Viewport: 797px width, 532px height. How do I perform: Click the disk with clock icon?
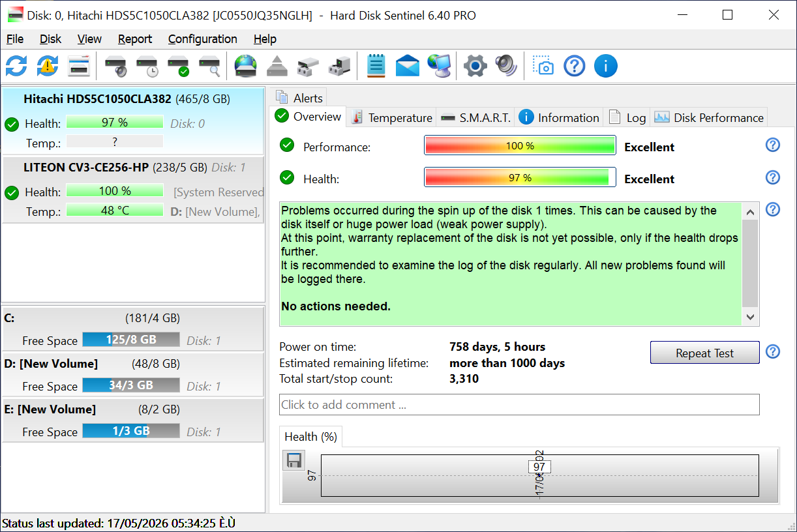coord(147,66)
